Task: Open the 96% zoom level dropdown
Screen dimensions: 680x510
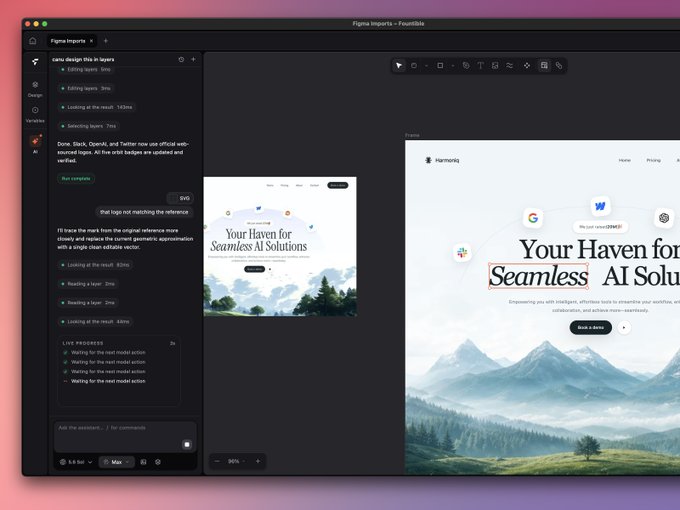Action: point(237,461)
